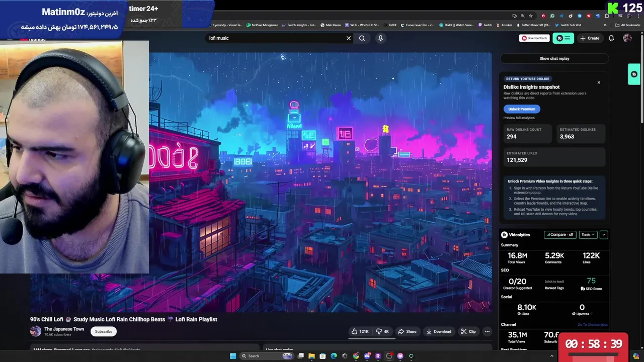The width and height of the screenshot is (644, 362).
Task: Start voice search with the microphone icon
Action: click(380, 38)
